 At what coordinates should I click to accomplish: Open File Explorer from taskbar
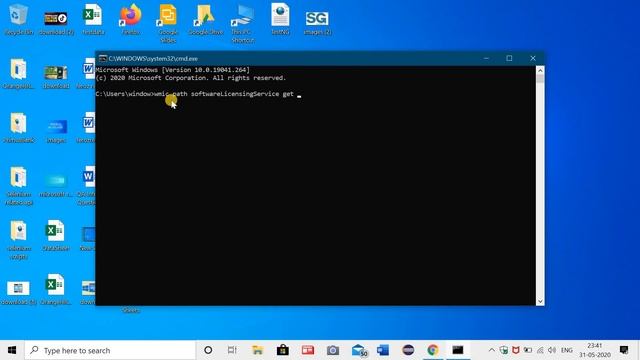(258, 350)
